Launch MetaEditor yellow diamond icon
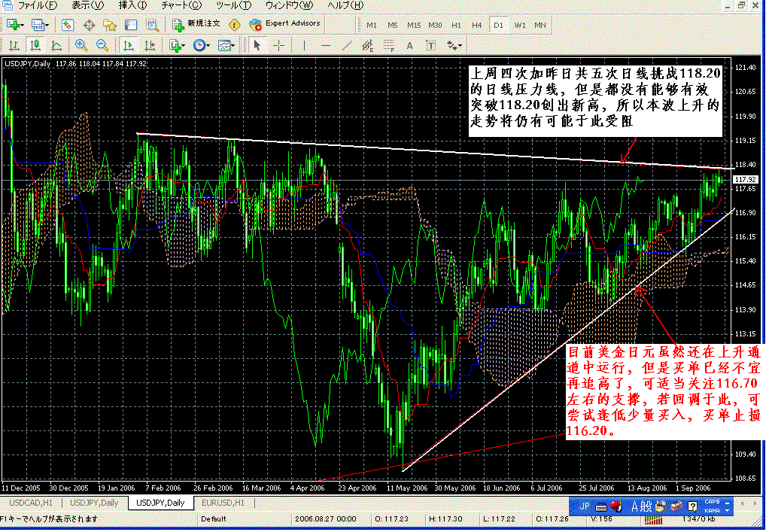 [235, 25]
